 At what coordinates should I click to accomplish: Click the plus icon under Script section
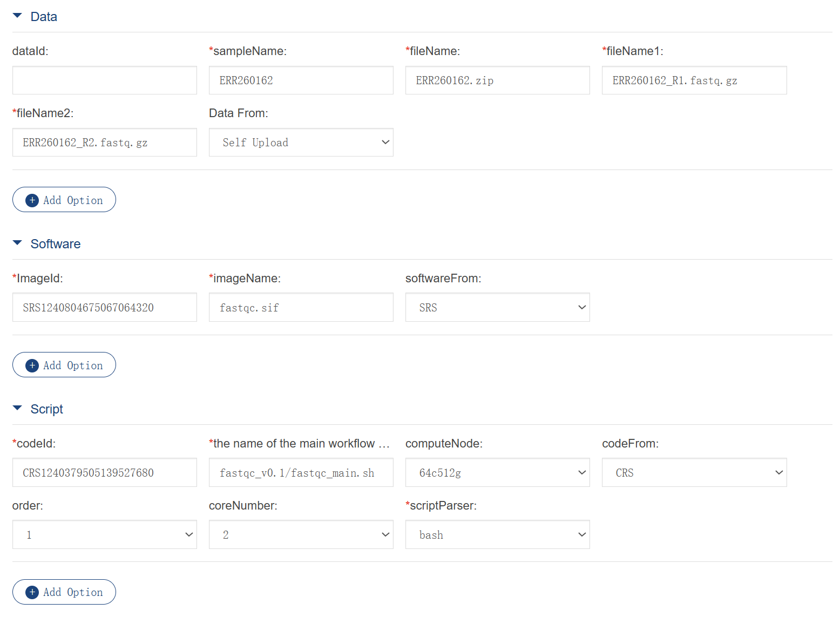(x=32, y=592)
